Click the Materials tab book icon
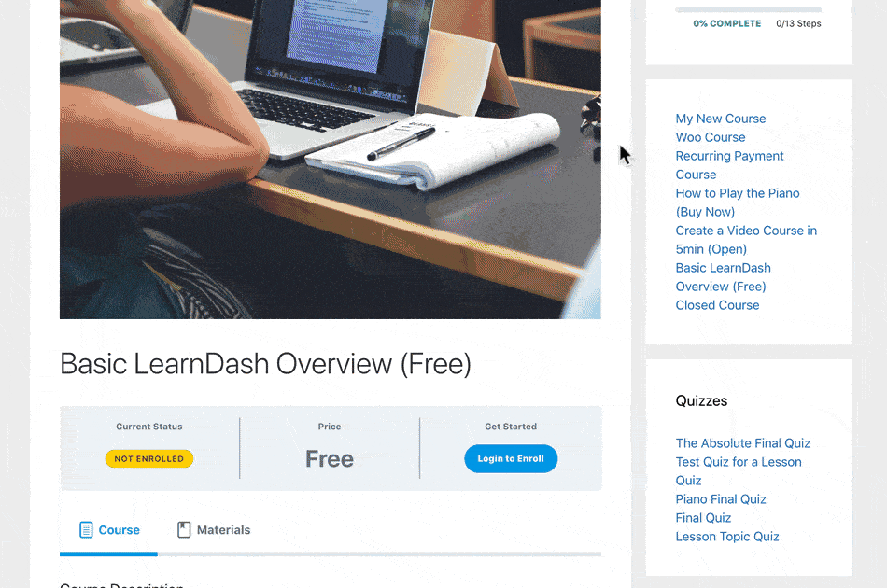 tap(184, 530)
